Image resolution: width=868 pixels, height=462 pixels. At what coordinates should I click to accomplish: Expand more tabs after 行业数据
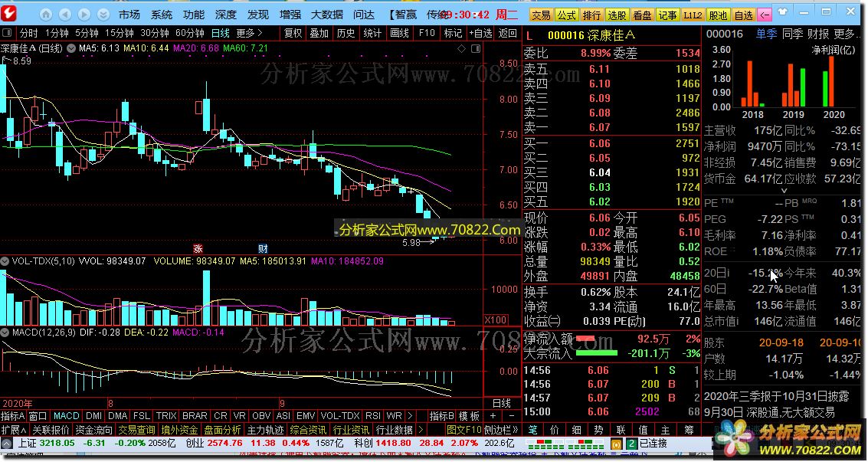[x=421, y=430]
